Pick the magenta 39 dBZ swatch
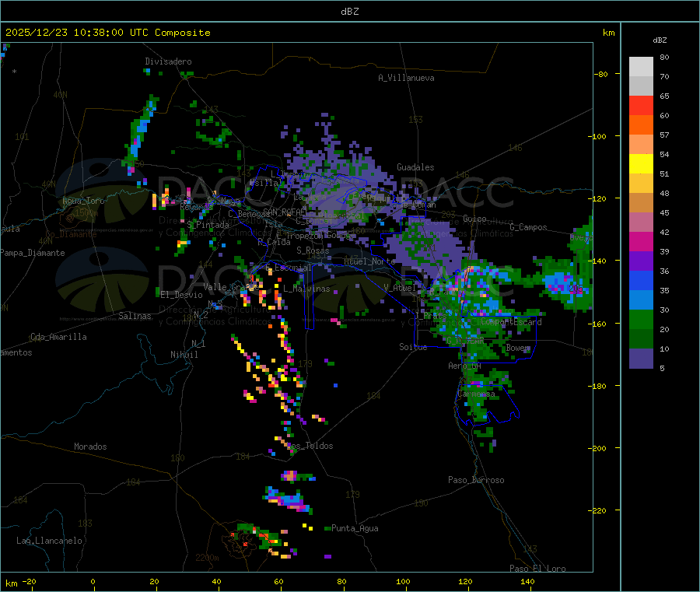 tap(641, 241)
